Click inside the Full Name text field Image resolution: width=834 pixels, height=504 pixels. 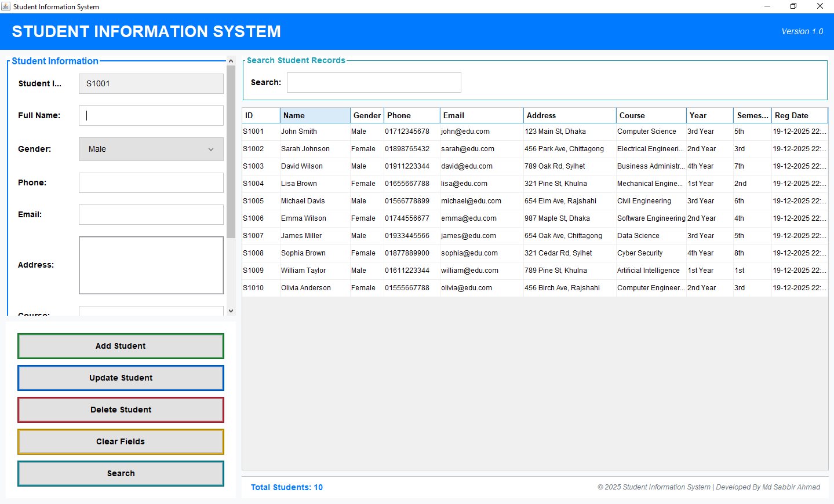click(151, 115)
